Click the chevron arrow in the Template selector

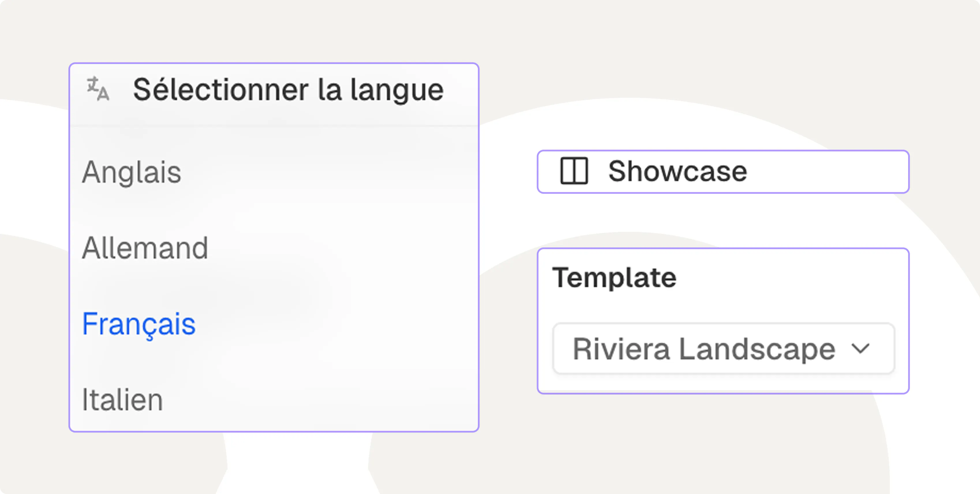[860, 348]
